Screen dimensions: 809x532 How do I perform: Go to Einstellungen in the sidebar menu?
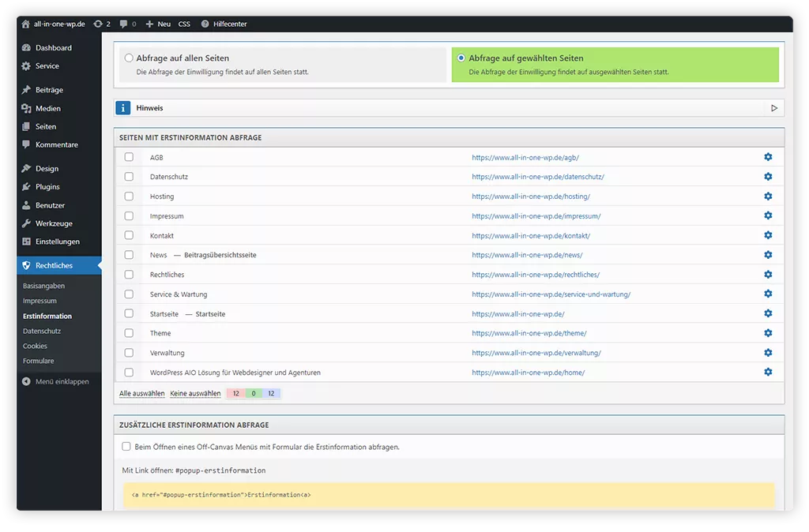[x=57, y=242]
